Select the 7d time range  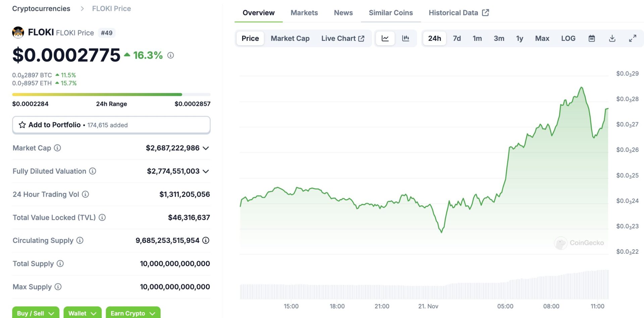click(x=457, y=39)
